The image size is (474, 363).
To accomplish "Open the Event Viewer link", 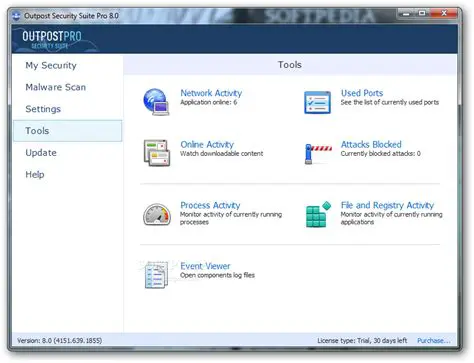I will 205,266.
